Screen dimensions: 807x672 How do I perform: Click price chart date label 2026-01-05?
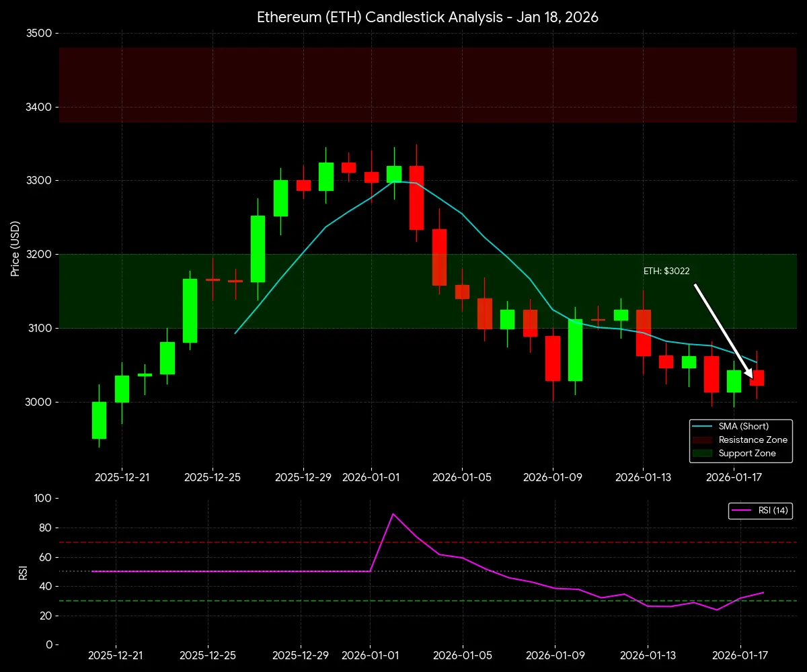tap(462, 477)
